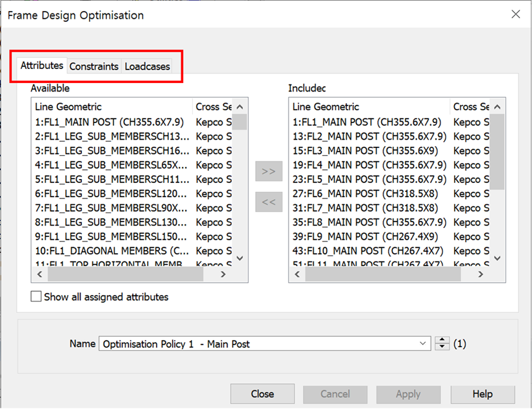This screenshot has height=409, width=532.
Task: Close the Frame Design Optimisation dialog window
Action: pos(515,14)
